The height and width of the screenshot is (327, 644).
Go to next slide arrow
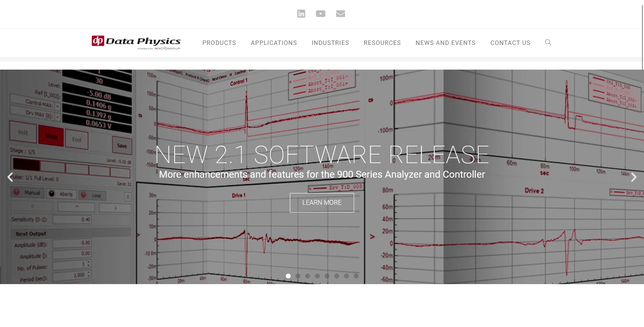click(633, 177)
